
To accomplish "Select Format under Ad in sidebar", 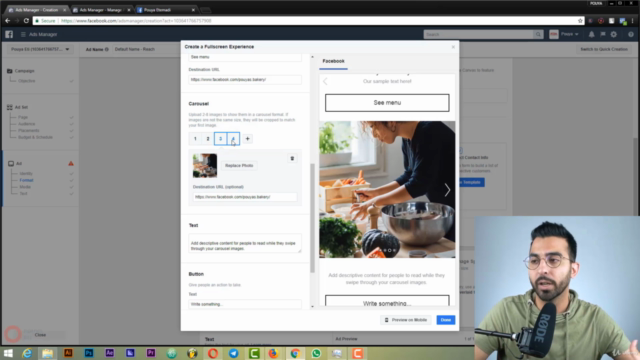I will [x=26, y=180].
